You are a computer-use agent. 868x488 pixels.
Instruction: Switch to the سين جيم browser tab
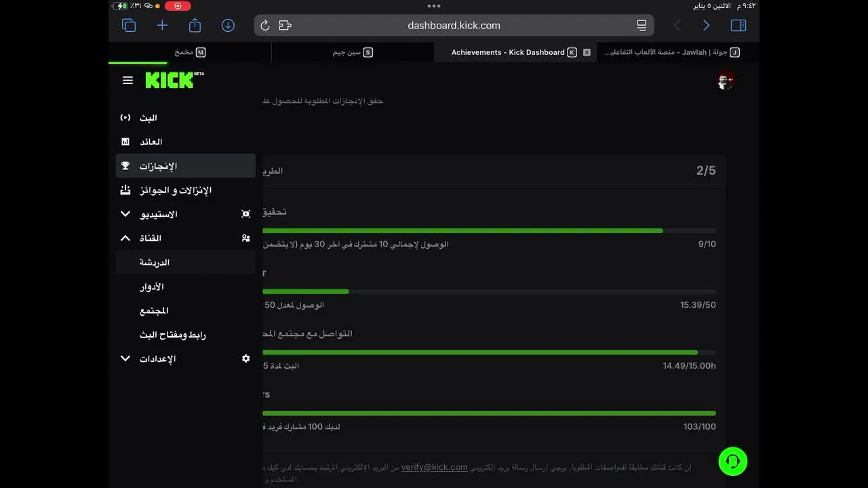353,52
